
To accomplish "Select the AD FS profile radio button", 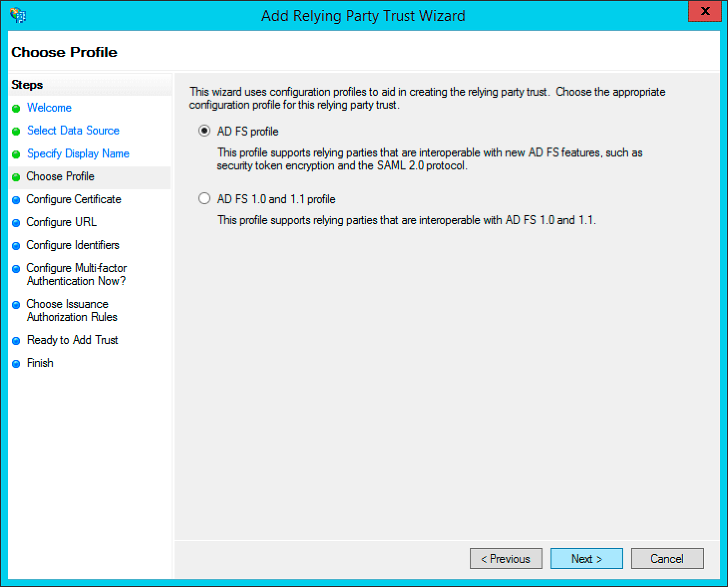I will coord(204,131).
